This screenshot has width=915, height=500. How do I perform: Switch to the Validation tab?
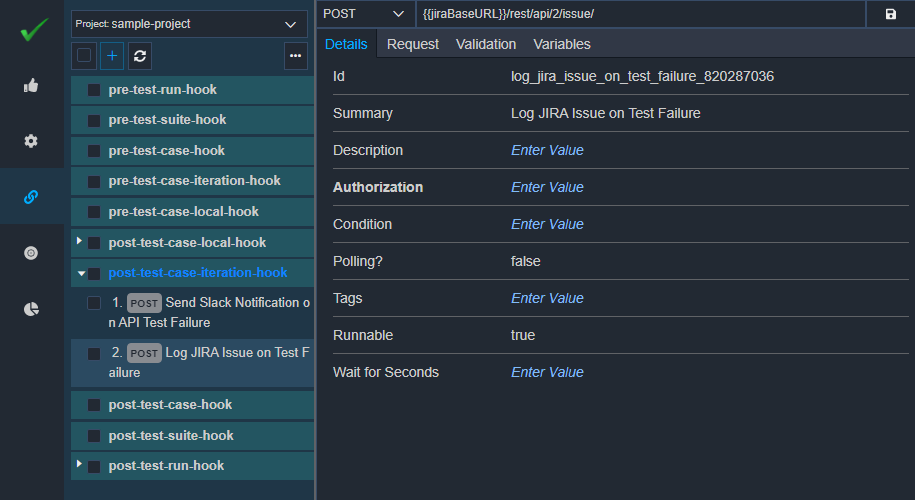point(486,44)
